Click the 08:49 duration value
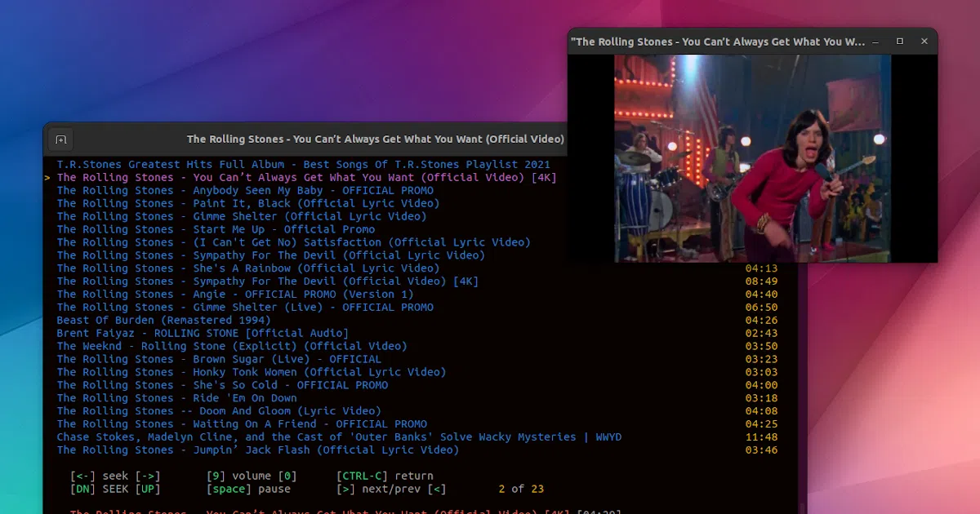The height and width of the screenshot is (514, 980). pyautogui.click(x=761, y=281)
